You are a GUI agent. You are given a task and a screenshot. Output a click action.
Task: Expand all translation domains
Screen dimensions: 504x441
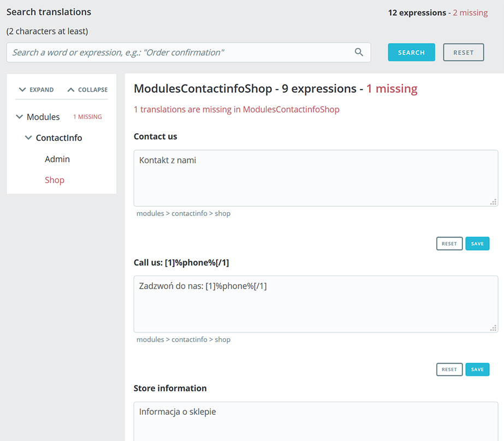37,90
